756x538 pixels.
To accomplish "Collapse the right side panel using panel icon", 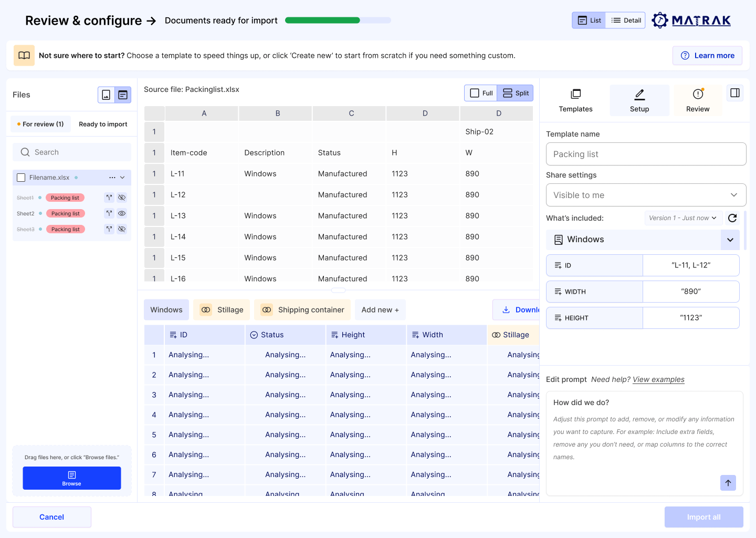I will pos(735,93).
